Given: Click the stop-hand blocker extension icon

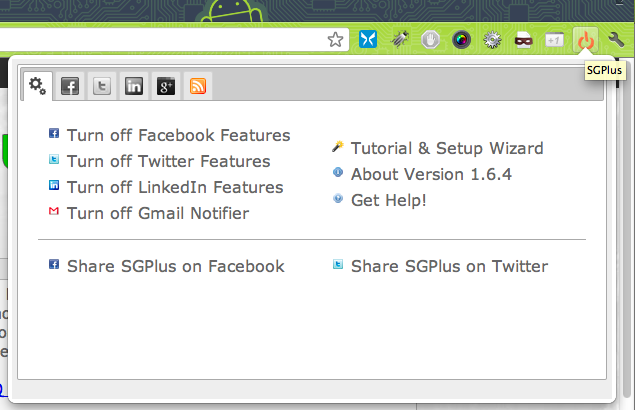Looking at the screenshot, I should (x=430, y=40).
